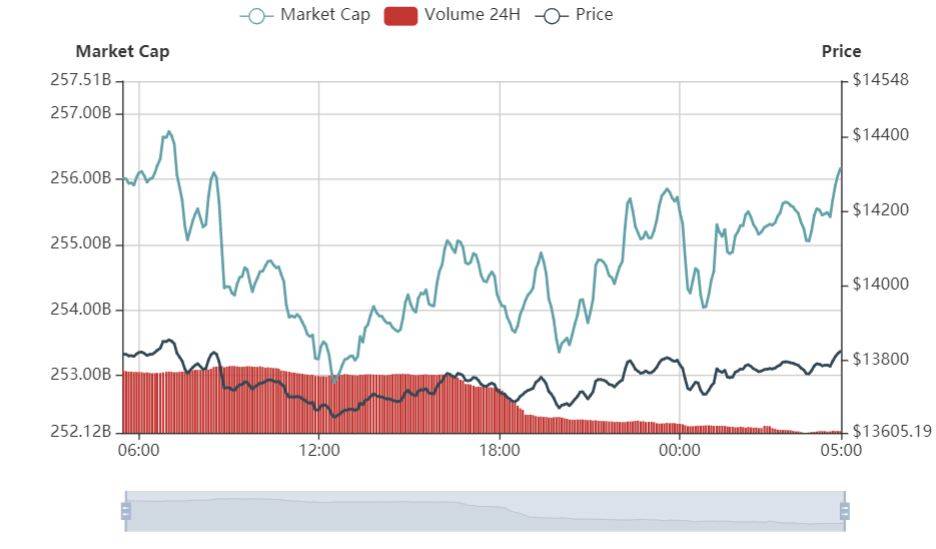The image size is (936, 549).
Task: Click the Price axis title
Action: point(841,51)
